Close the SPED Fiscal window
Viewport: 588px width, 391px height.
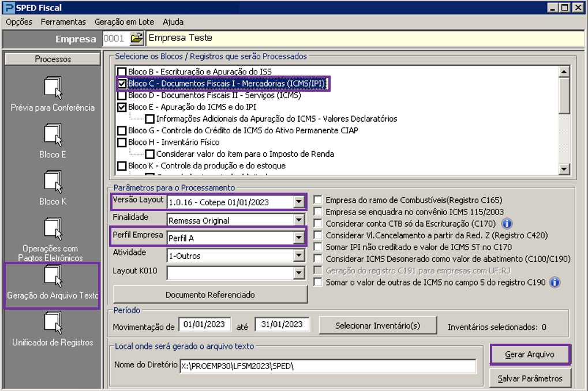tap(578, 7)
